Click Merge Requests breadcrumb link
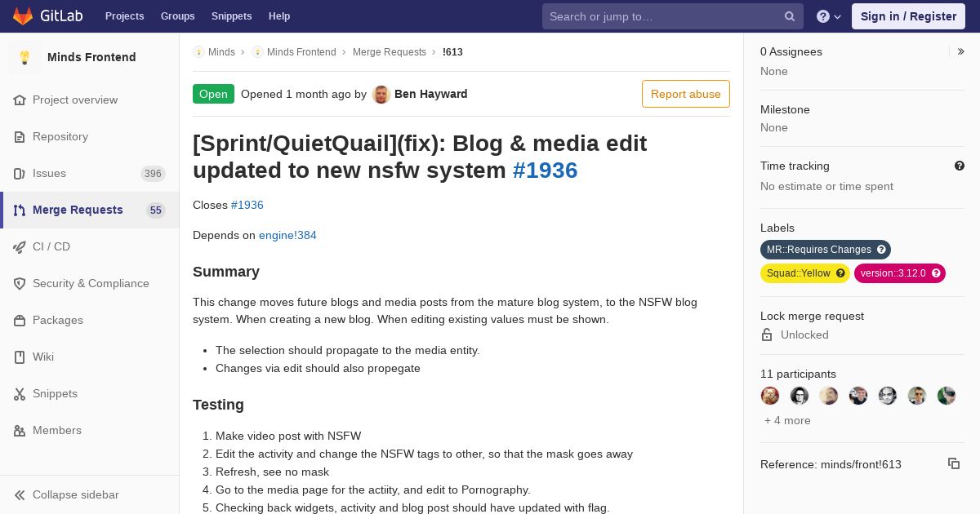 [x=390, y=51]
